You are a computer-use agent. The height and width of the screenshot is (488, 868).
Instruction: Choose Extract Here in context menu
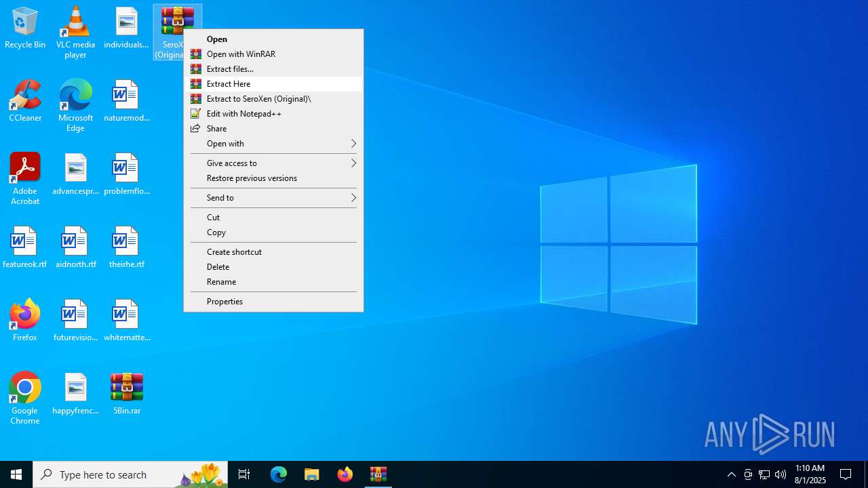pyautogui.click(x=273, y=84)
